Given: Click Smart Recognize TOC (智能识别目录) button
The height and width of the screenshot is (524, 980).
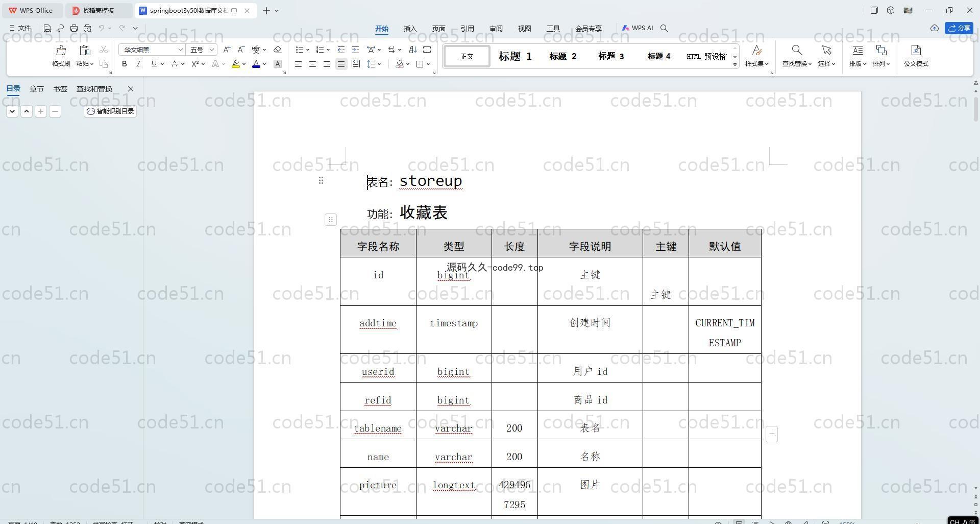Looking at the screenshot, I should (x=110, y=111).
